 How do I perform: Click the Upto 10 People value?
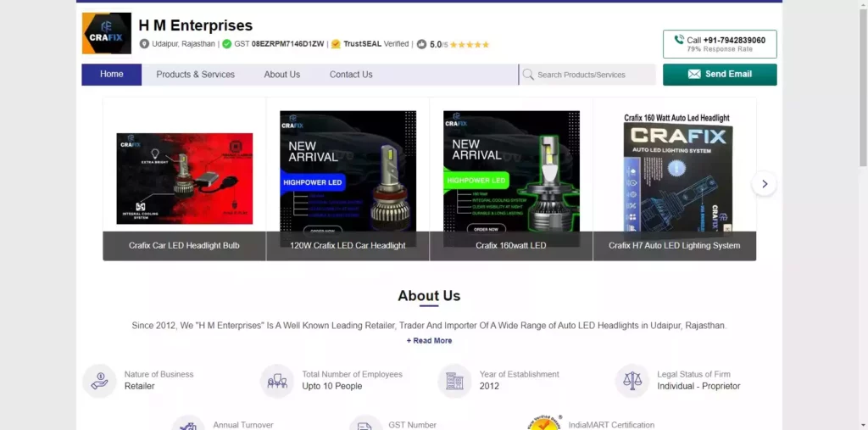point(332,386)
